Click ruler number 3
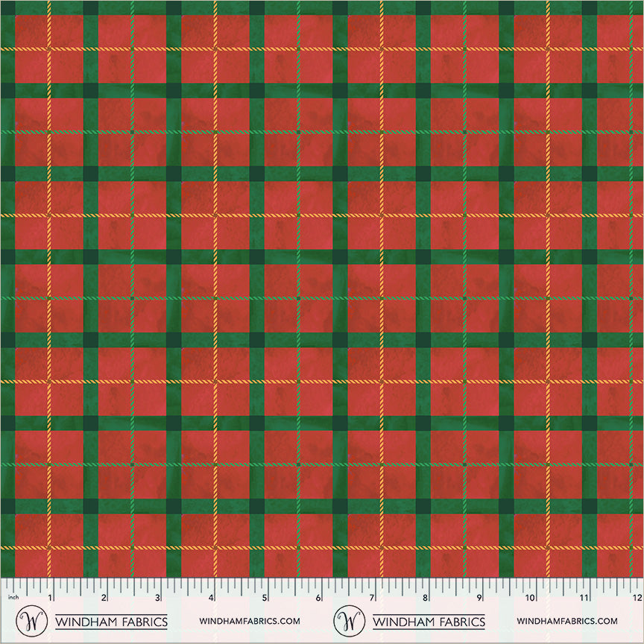 (158, 598)
